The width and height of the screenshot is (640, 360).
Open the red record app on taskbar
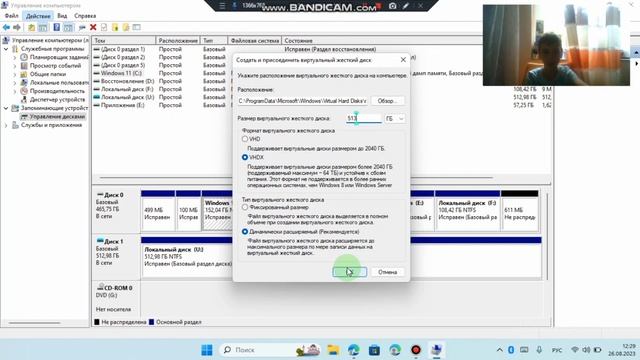(416, 350)
